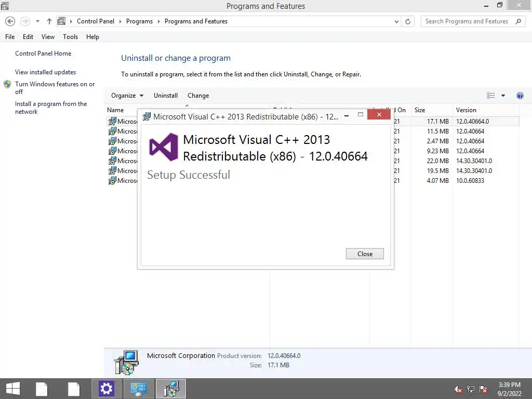Sort by Version column header
Screen dimensions: 532x399
click(466, 110)
